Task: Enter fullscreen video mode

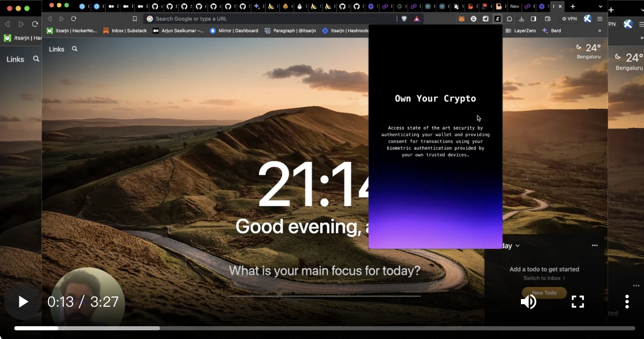Action: click(577, 302)
